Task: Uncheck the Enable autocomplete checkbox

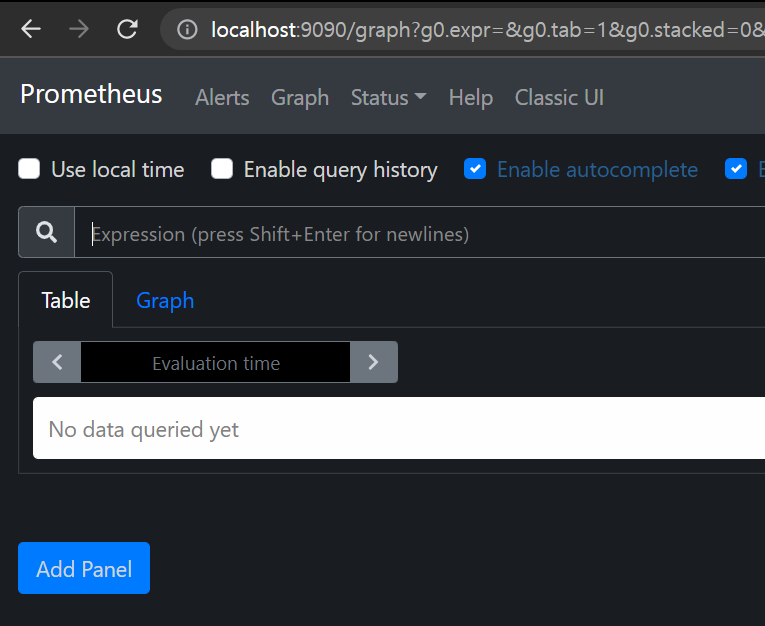Action: click(x=475, y=169)
